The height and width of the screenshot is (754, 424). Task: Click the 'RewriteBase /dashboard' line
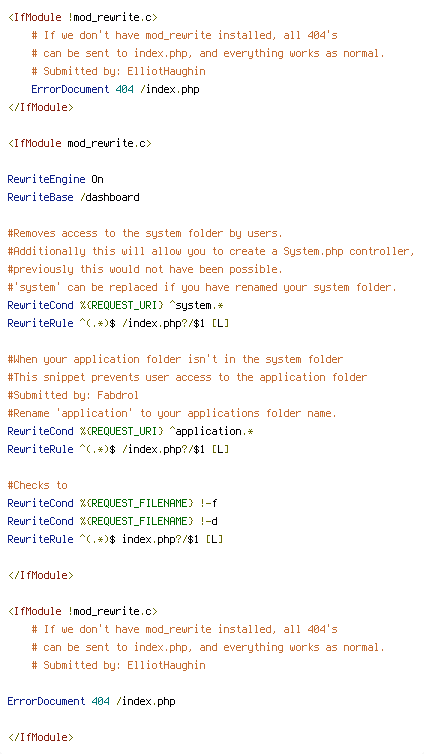(x=74, y=197)
